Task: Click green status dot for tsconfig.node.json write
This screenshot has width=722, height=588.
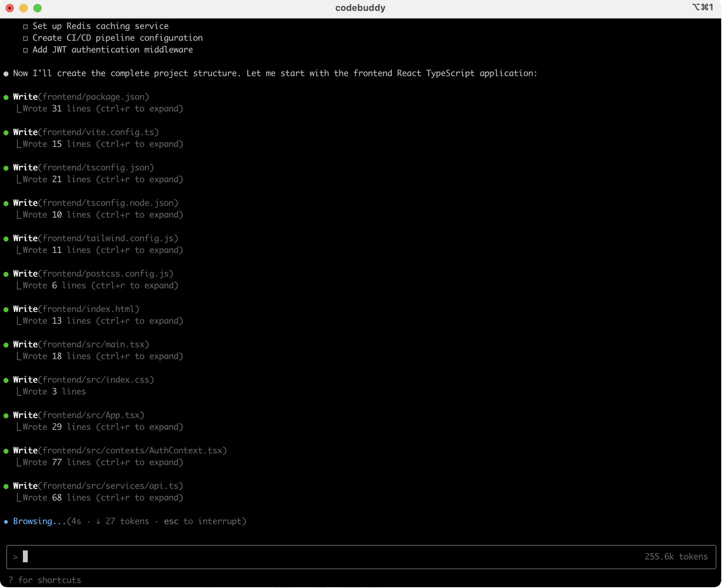Action: click(6, 204)
